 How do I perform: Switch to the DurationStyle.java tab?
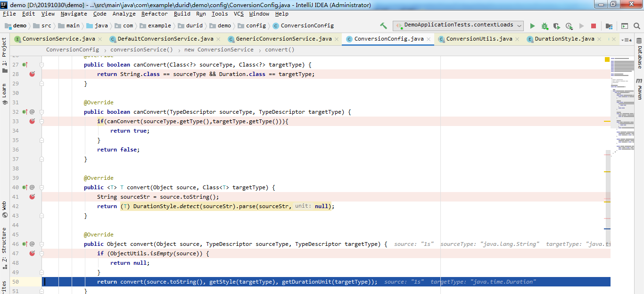click(564, 39)
